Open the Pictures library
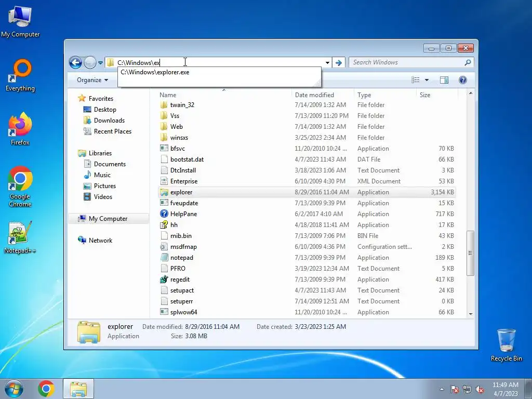The height and width of the screenshot is (399, 532). click(105, 186)
